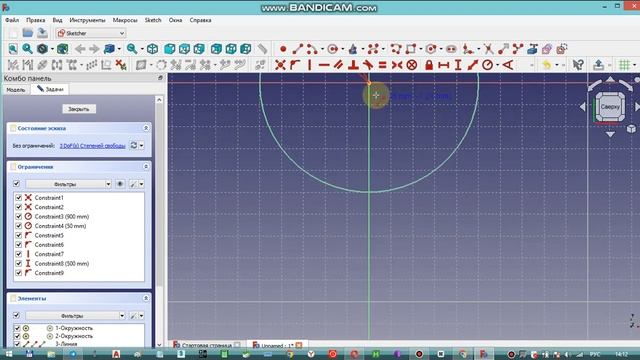The image size is (640, 360).
Task: Select the Extend edge tool
Action: [x=503, y=49]
